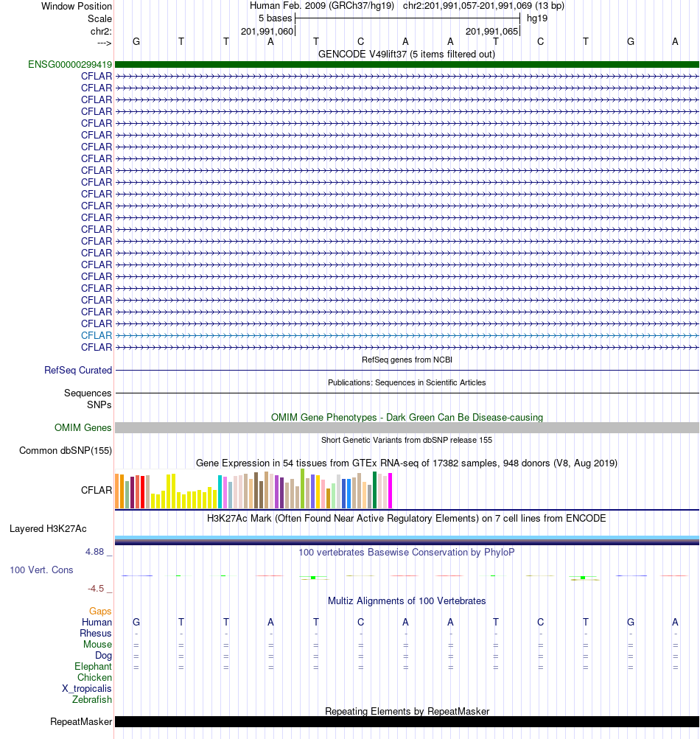Click the hg19 text beside the scale bar

pos(537,18)
